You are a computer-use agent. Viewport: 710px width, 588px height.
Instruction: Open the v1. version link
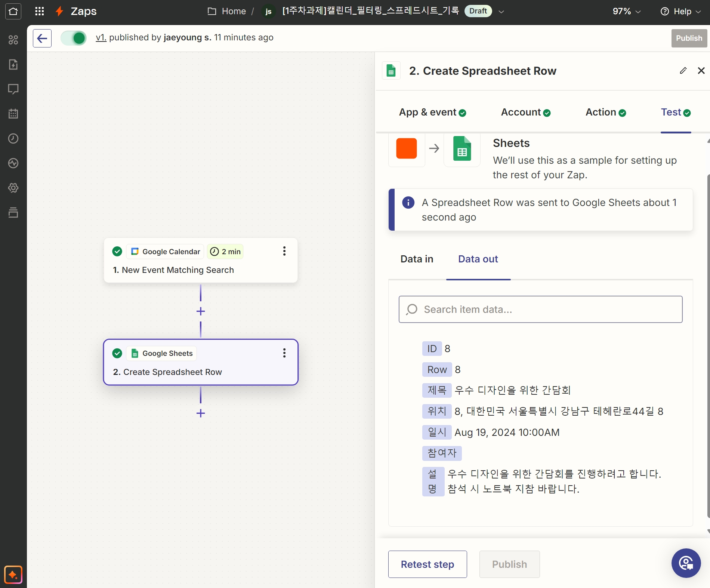(101, 37)
